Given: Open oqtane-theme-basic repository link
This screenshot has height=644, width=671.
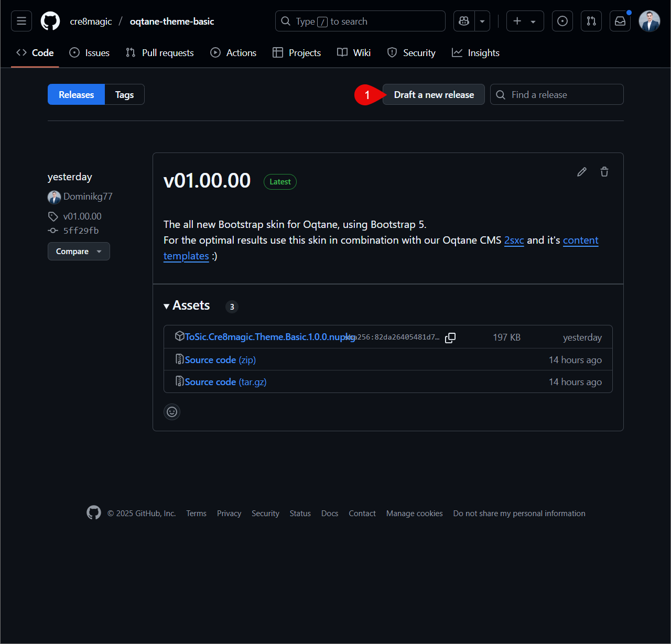Looking at the screenshot, I should [x=172, y=21].
